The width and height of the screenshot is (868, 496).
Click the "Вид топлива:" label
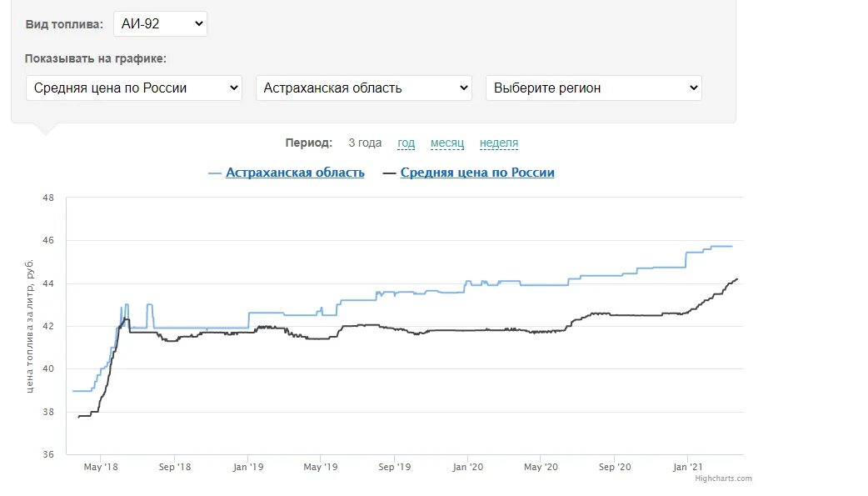coord(64,24)
